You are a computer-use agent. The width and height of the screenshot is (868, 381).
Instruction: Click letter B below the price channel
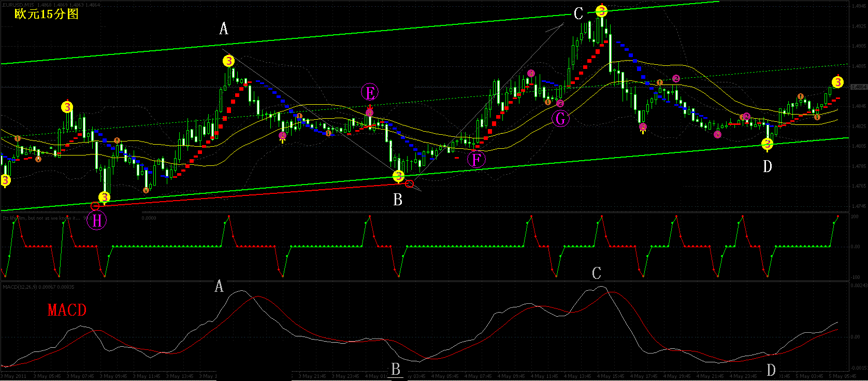[x=398, y=200]
